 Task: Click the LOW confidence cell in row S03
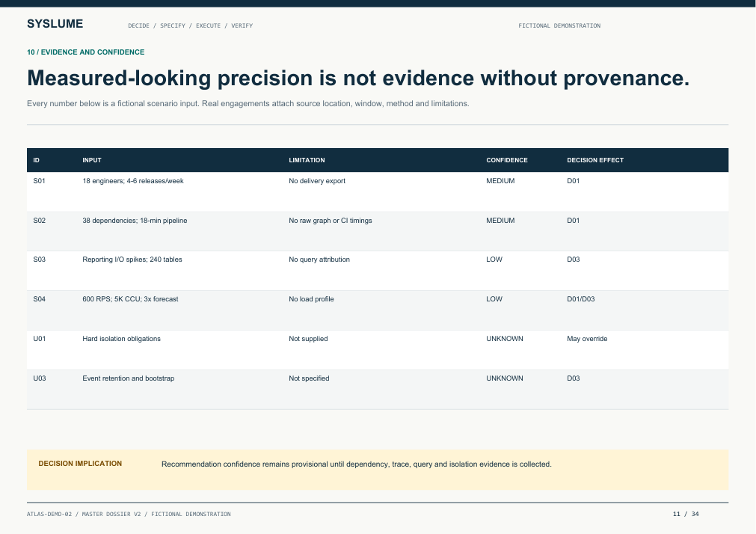[494, 260]
